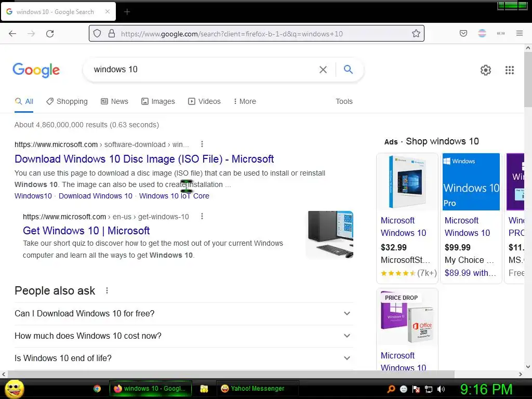This screenshot has height=399, width=532.
Task: Open the Google apps grid icon
Action: (x=510, y=70)
